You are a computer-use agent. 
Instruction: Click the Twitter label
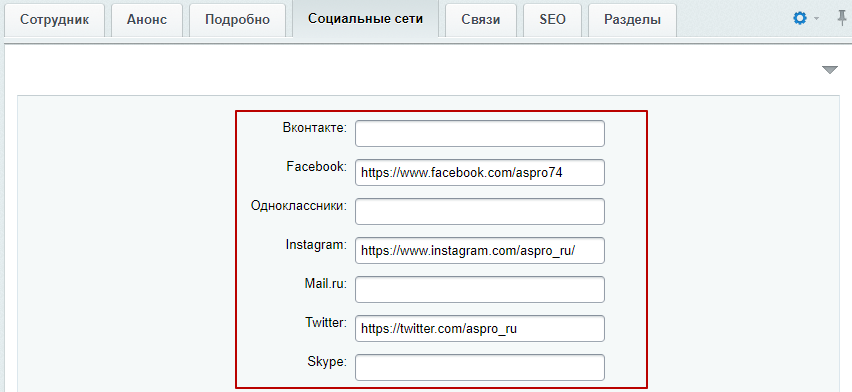click(325, 322)
